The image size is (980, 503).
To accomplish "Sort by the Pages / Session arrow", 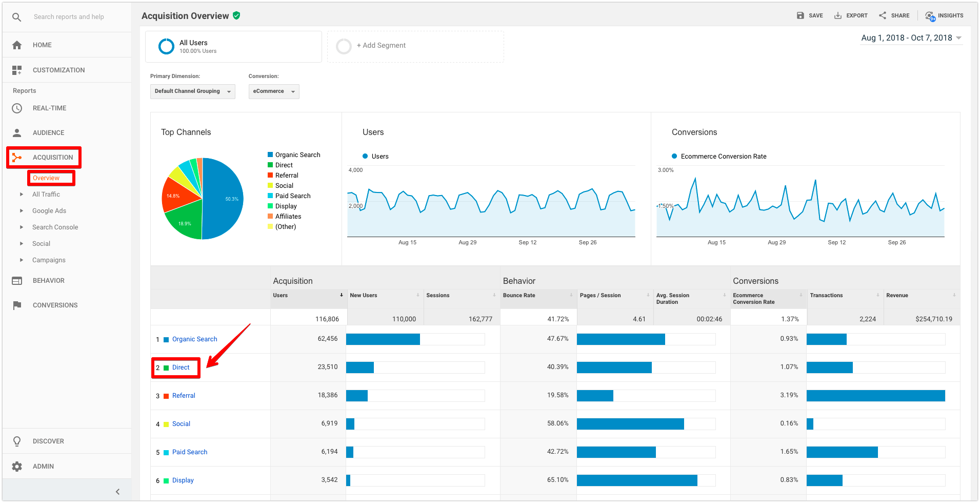I will (x=648, y=295).
